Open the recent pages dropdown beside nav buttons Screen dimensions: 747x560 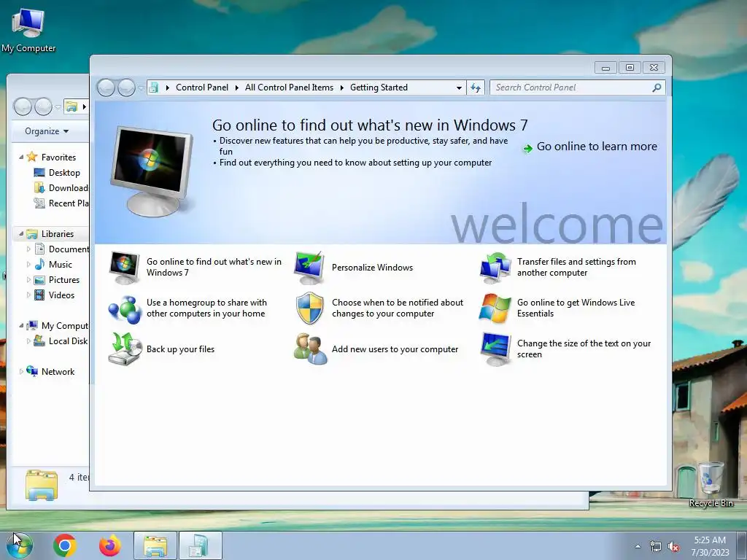[x=141, y=87]
